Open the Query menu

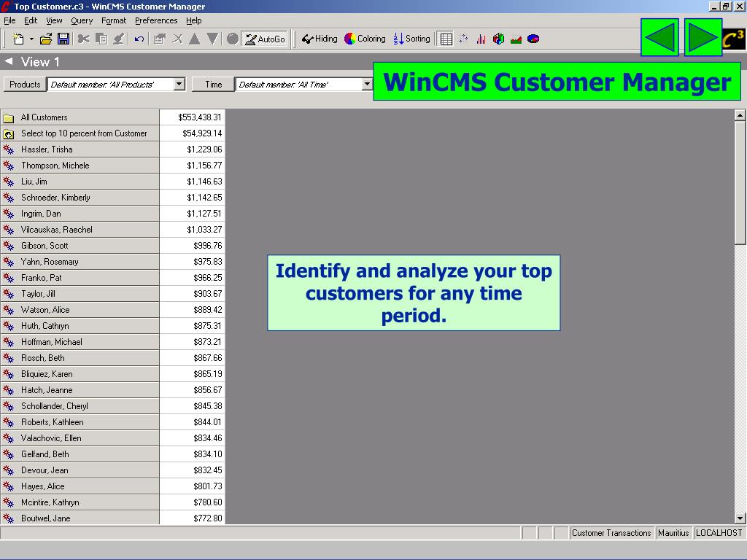tap(82, 20)
